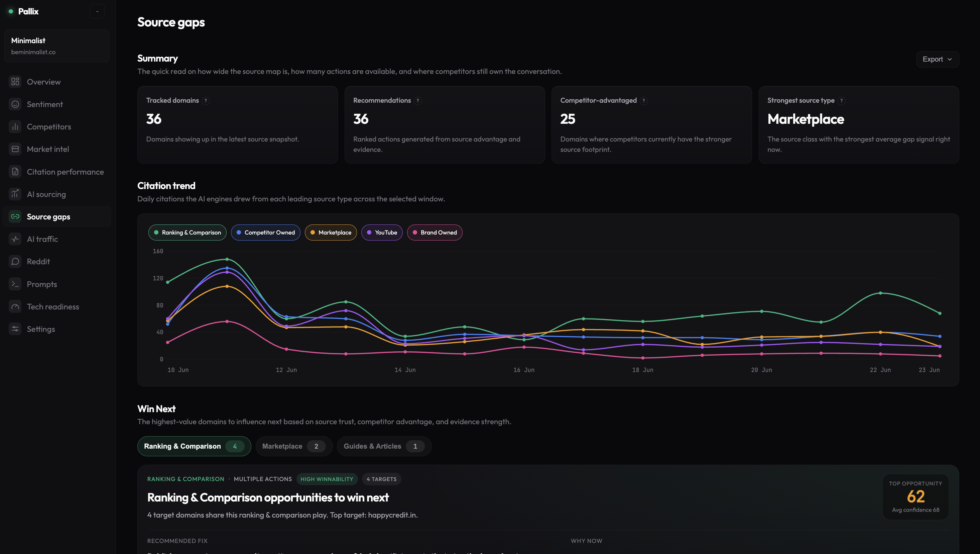Toggle the Competitor Owned chart series

tap(265, 232)
